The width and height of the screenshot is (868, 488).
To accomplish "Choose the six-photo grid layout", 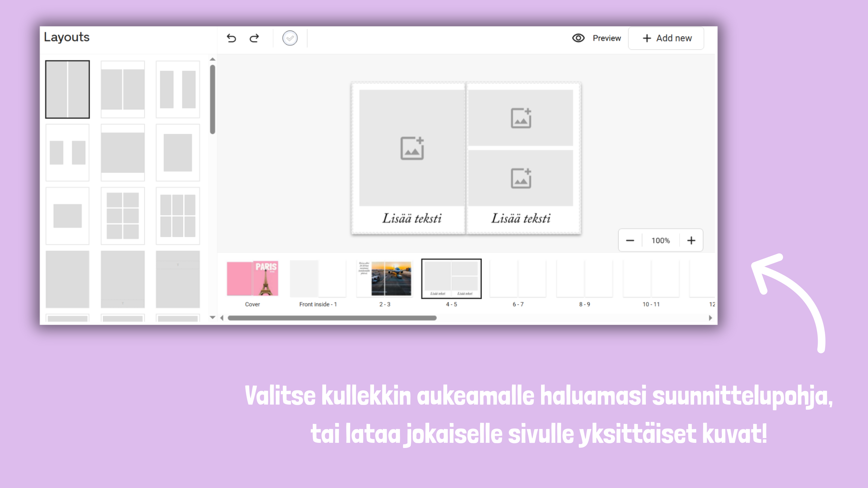I will [123, 216].
